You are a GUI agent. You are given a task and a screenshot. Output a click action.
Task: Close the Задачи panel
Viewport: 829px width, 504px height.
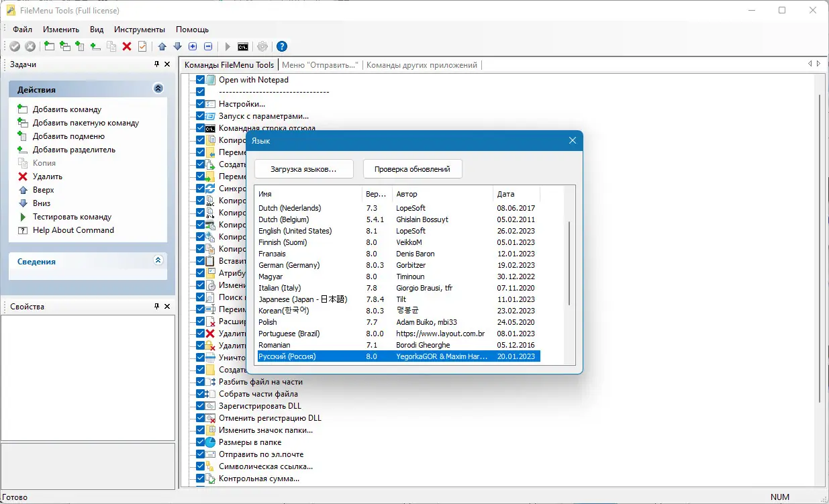point(168,64)
